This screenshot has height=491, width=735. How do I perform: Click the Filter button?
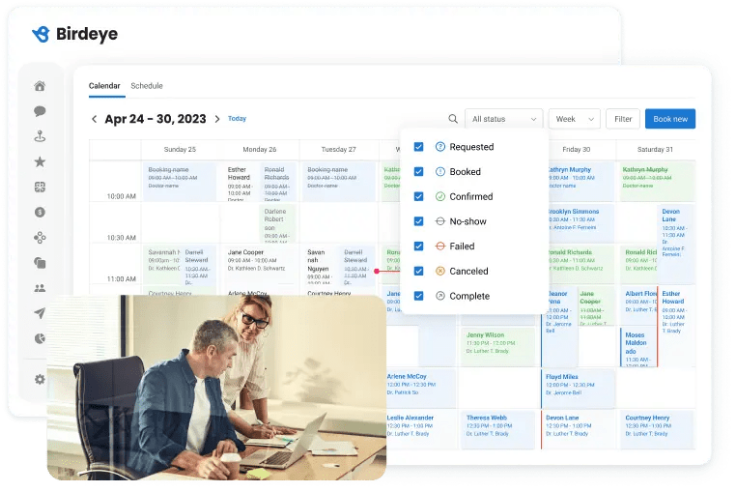pos(623,119)
